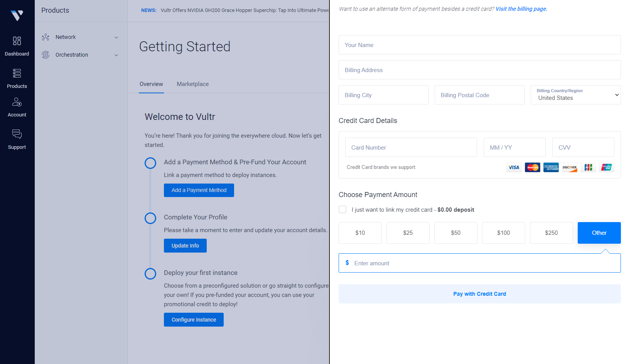Expand the Network menu chevron
Viewport: 629px width, 364px height.
tap(116, 37)
